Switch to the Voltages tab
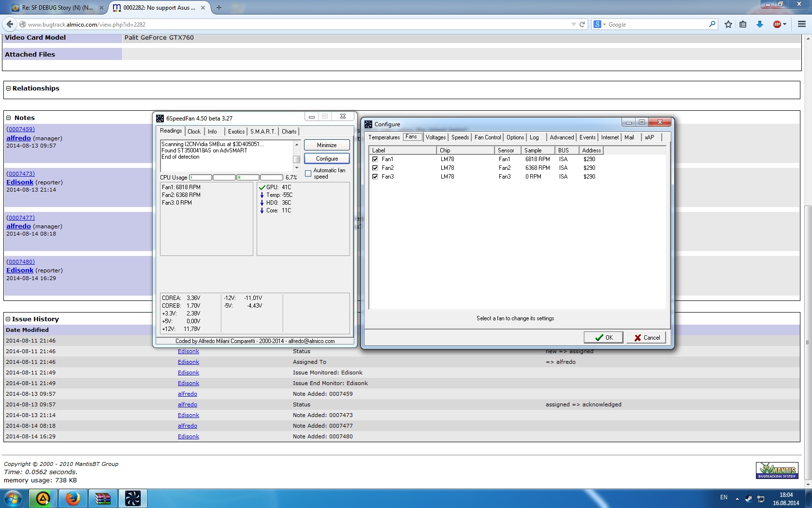Screen dimensions: 812x508 click(435, 137)
